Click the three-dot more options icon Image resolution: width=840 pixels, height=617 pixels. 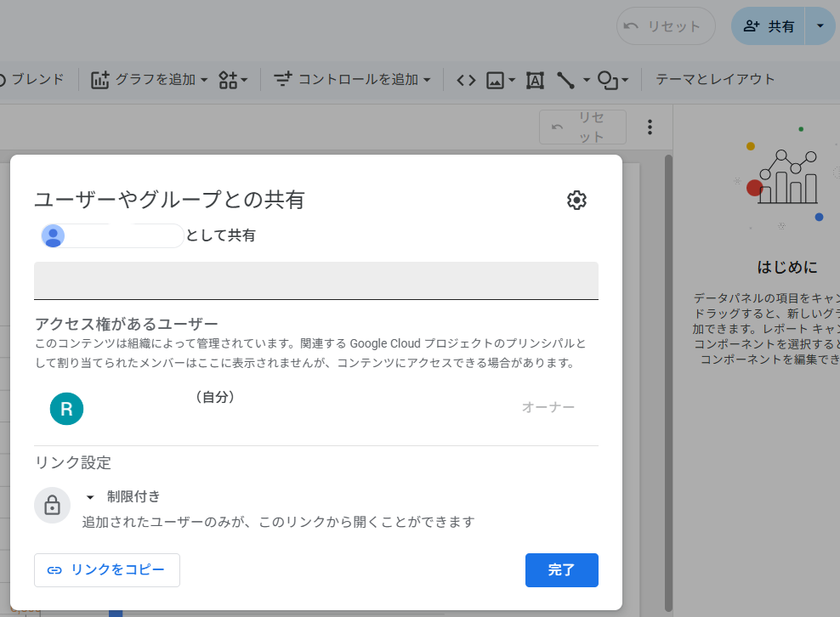click(x=650, y=127)
